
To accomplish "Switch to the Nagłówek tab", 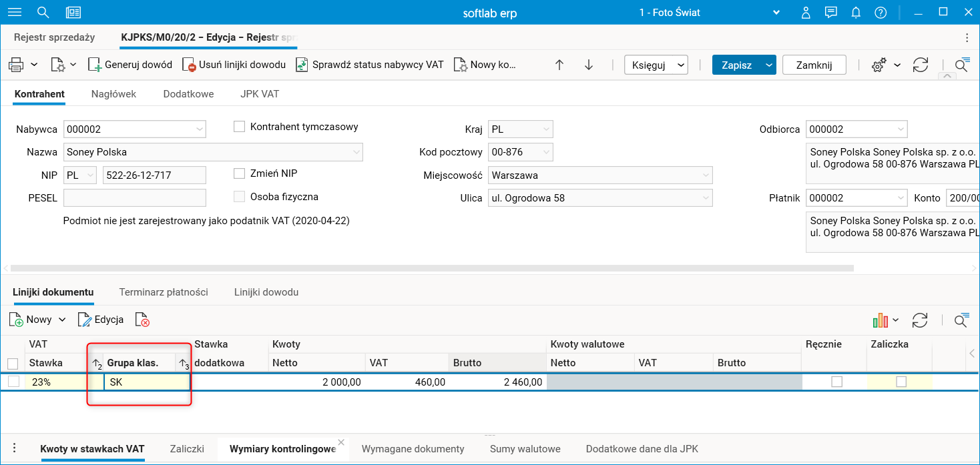I will (x=113, y=94).
